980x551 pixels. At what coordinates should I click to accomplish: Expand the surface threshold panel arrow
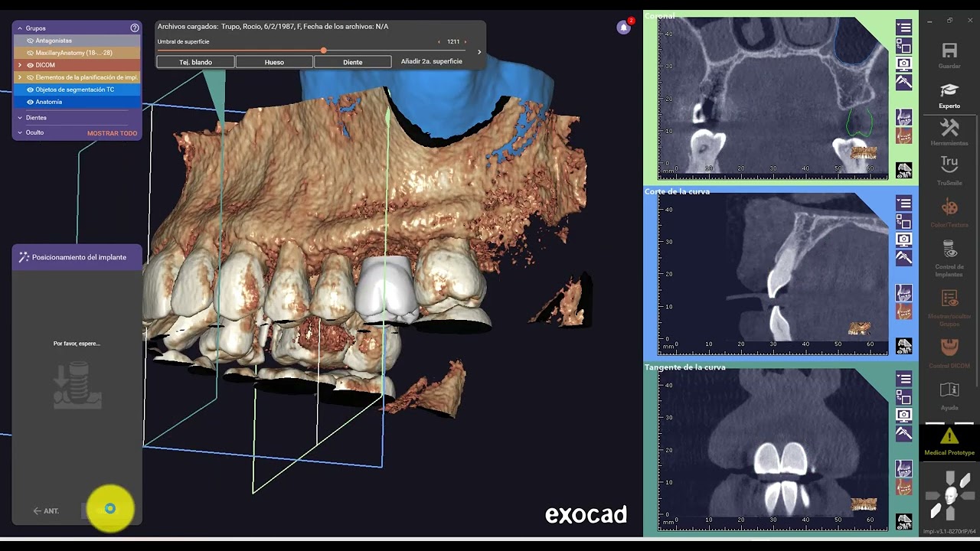[479, 52]
